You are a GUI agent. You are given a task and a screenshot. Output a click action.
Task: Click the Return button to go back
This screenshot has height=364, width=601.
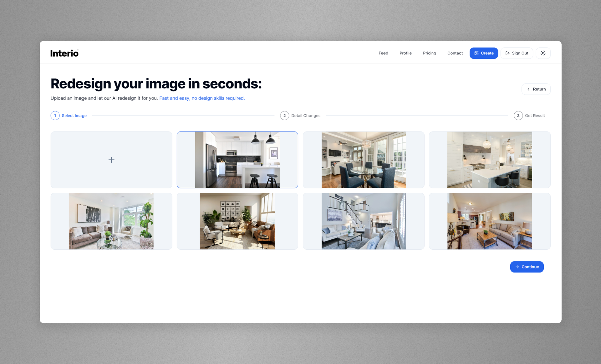536,89
